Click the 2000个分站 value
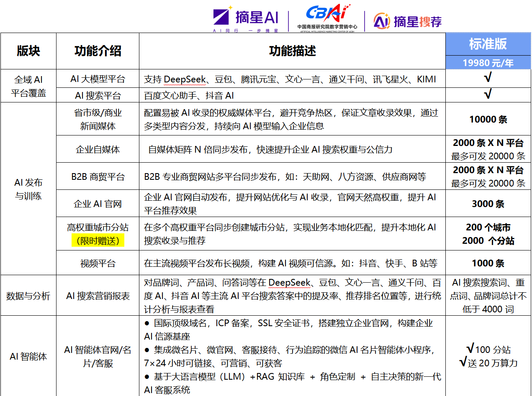Screen dimensions: 532x396 (488, 241)
